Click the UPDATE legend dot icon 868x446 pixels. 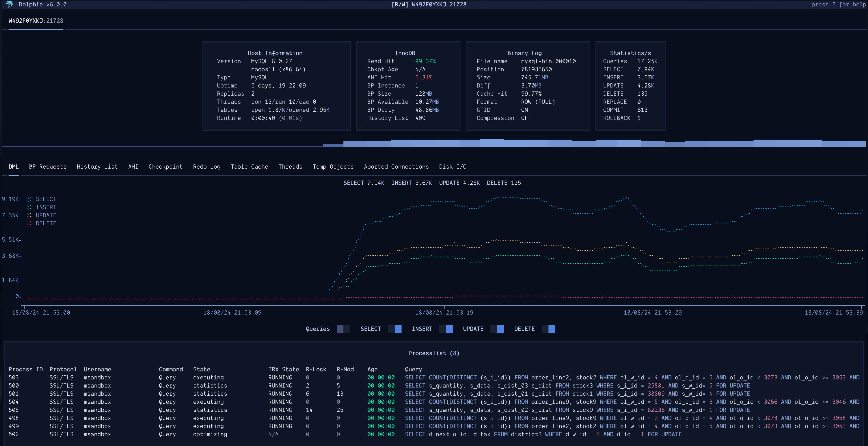29,216
